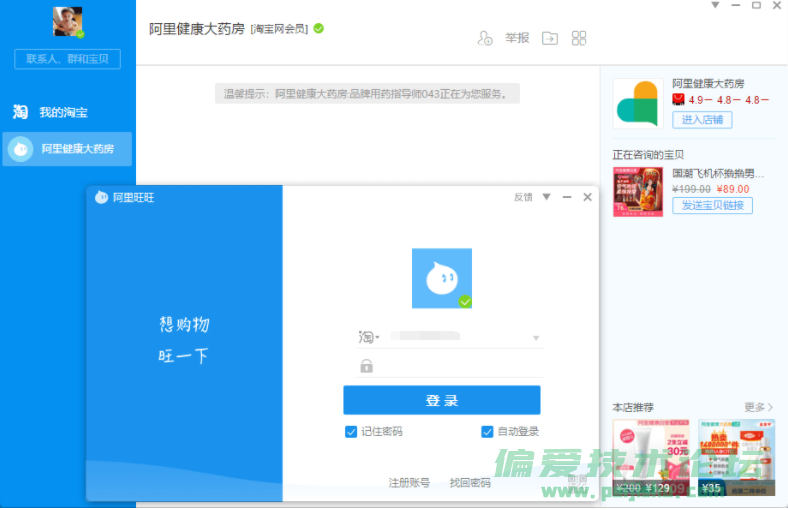
Task: Click the 进入店铺 button
Action: (702, 120)
